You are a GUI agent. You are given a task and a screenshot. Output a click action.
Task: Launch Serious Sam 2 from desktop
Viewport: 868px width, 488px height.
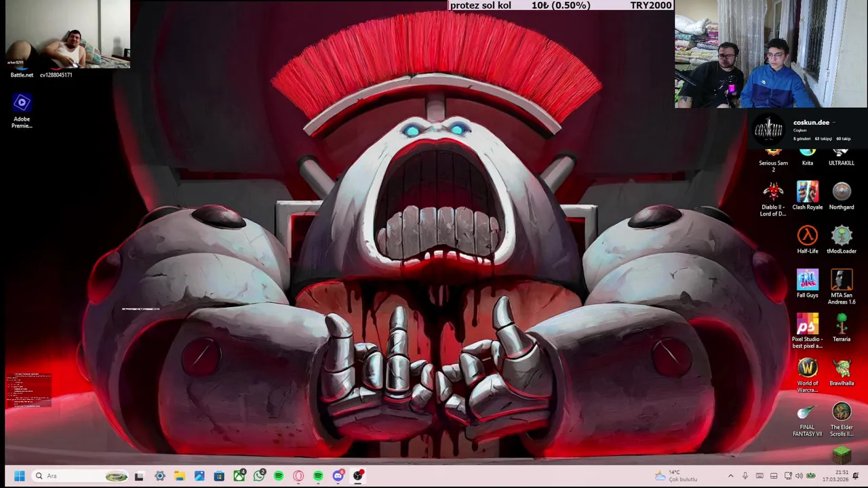773,160
